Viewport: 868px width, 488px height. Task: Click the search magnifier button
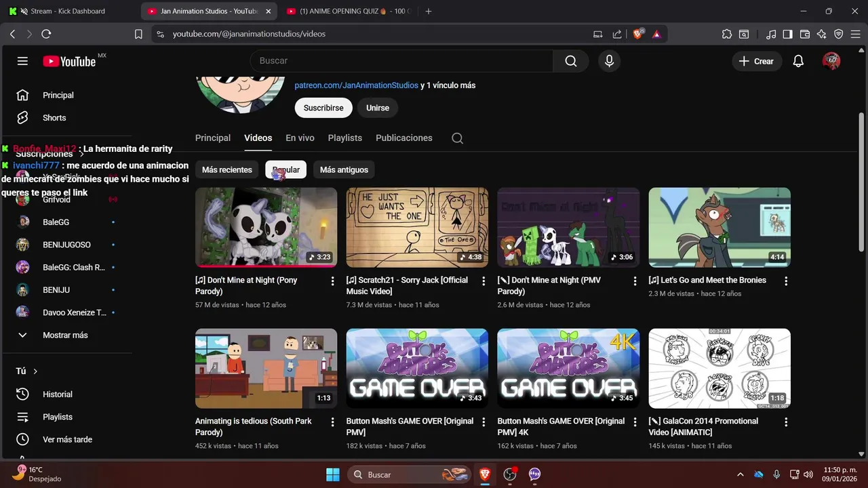[x=571, y=61]
